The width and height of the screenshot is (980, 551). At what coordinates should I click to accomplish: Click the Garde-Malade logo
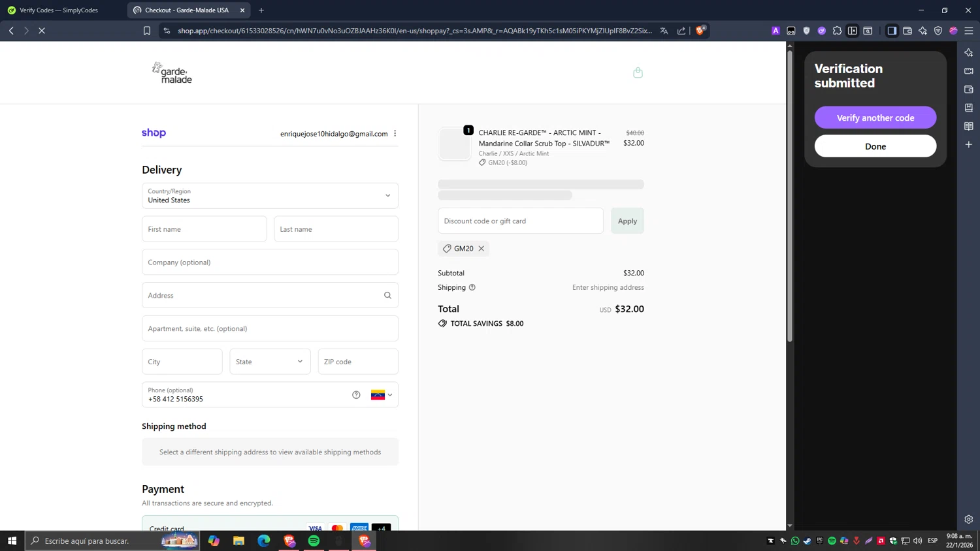point(172,73)
